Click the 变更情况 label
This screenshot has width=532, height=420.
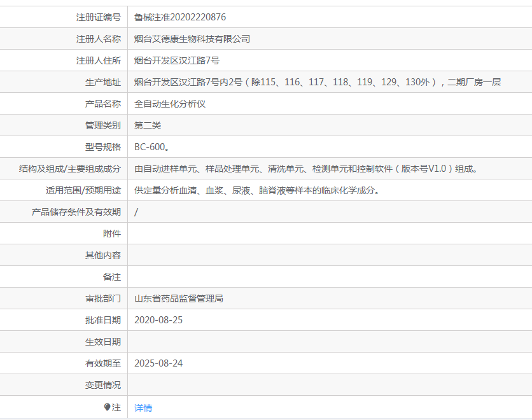[103, 386]
